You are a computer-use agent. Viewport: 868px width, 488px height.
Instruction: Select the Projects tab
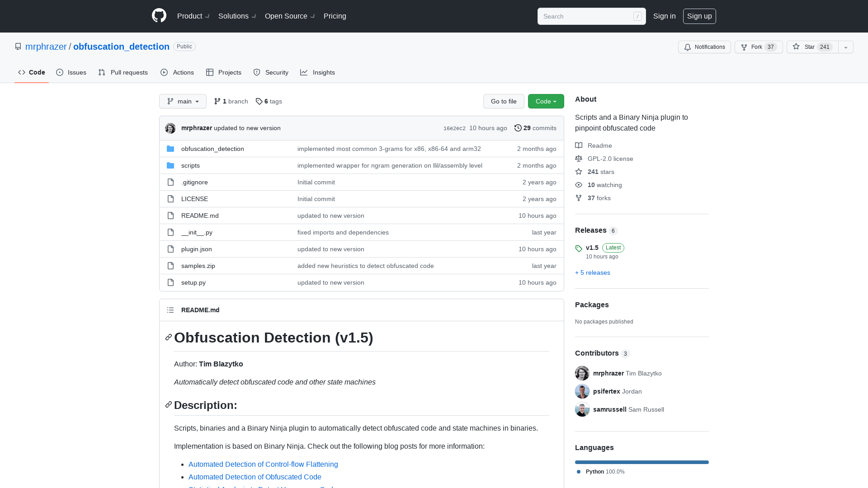[224, 72]
